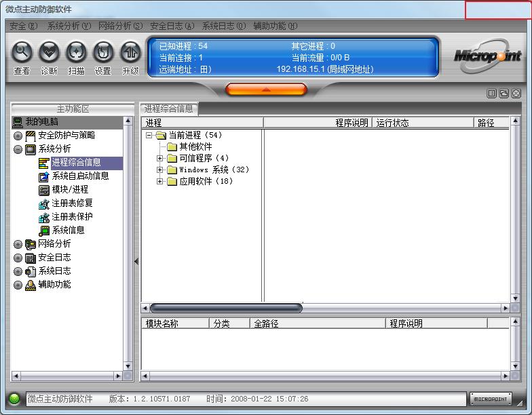This screenshot has height=415, width=532.
Task: Collapse sidebar with the left arrow splitter
Action: point(137,262)
